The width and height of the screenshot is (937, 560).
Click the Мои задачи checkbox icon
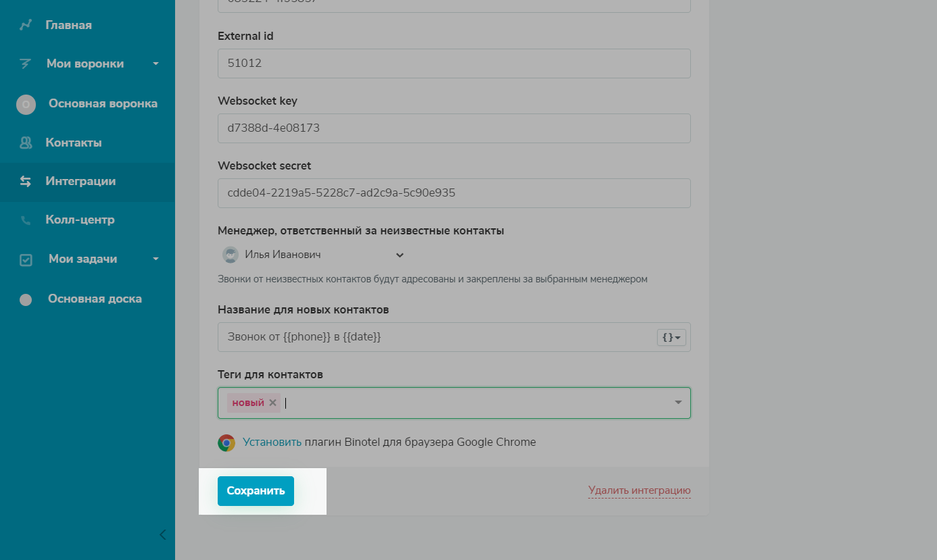(x=26, y=259)
